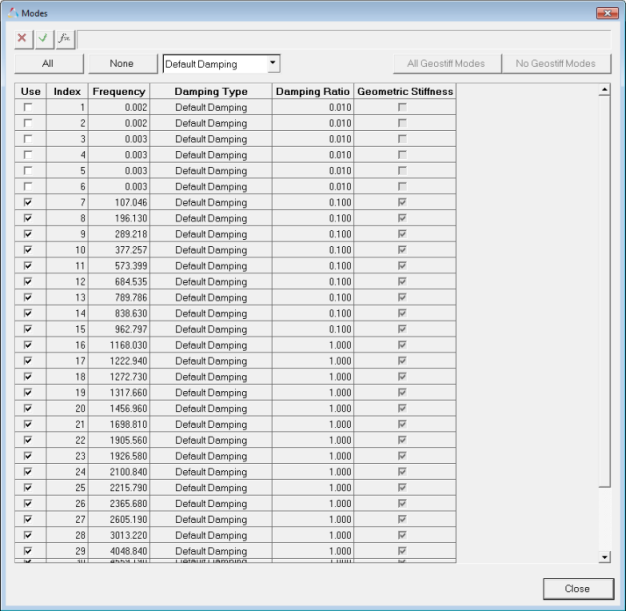Enable Use checkbox for mode 3

[28, 139]
